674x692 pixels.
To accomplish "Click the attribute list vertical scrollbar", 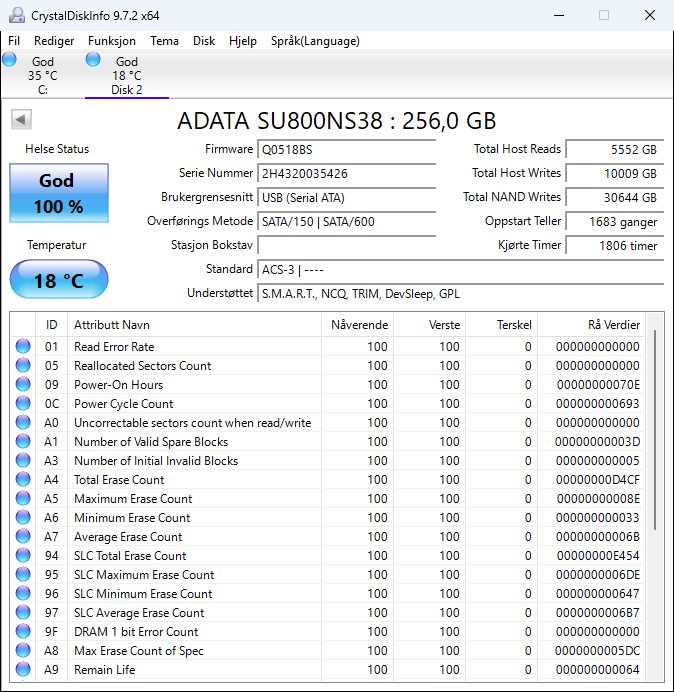I will tap(655, 430).
